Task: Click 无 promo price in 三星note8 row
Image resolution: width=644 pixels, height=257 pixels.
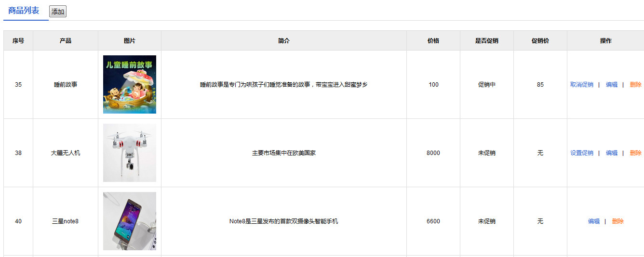Action: click(540, 221)
